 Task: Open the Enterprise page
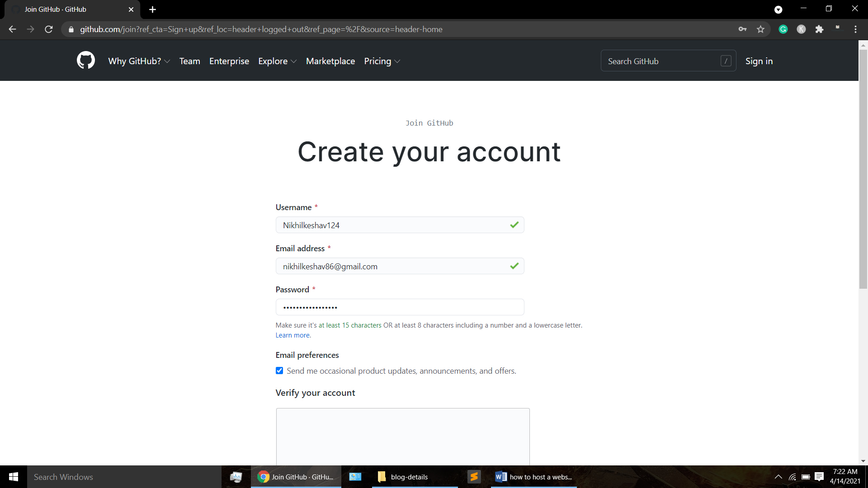[x=229, y=61]
